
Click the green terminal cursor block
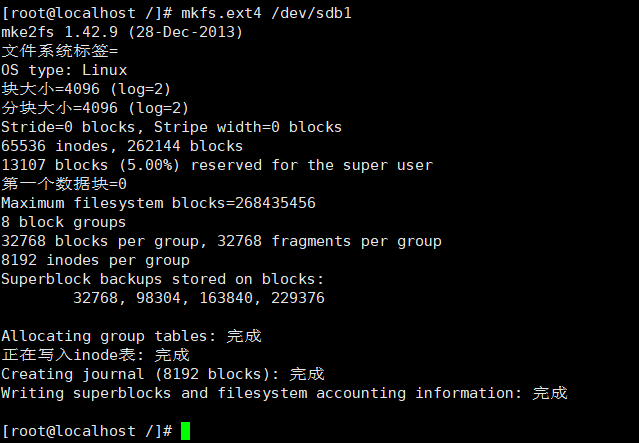[x=185, y=431]
